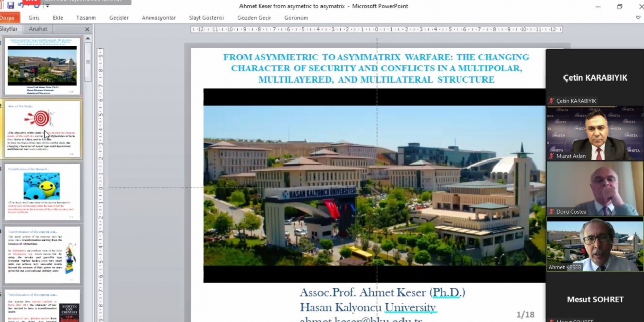Click the slide panel scrollbar thumb

pyautogui.click(x=88, y=61)
